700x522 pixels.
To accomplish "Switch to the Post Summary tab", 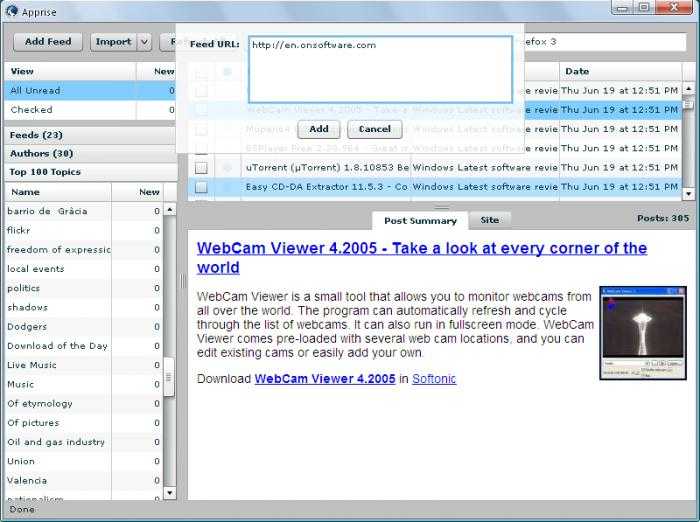I will click(x=420, y=221).
